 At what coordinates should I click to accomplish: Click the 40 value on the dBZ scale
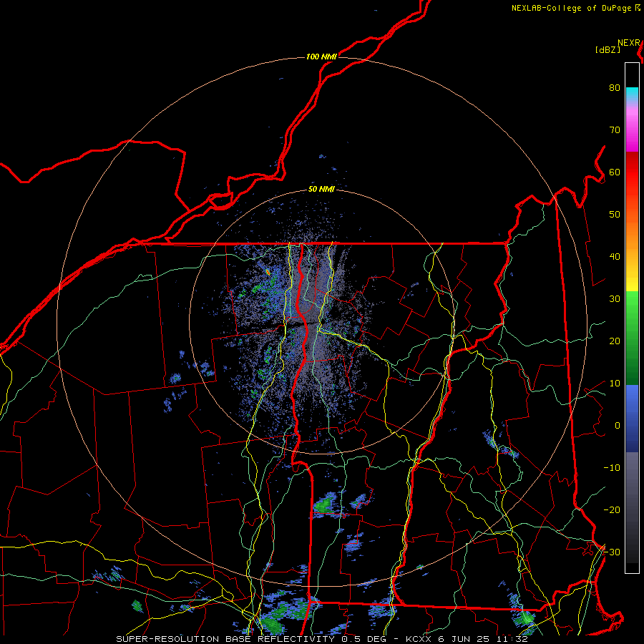click(x=615, y=257)
